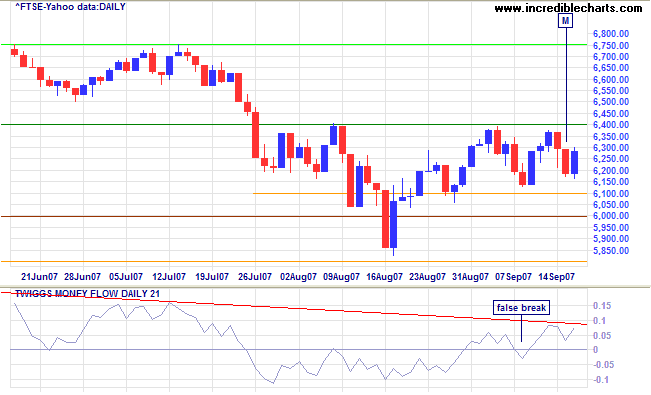Click the 0.05 money flow axis value
Viewport: 651px width, 395px height.
tap(602, 336)
